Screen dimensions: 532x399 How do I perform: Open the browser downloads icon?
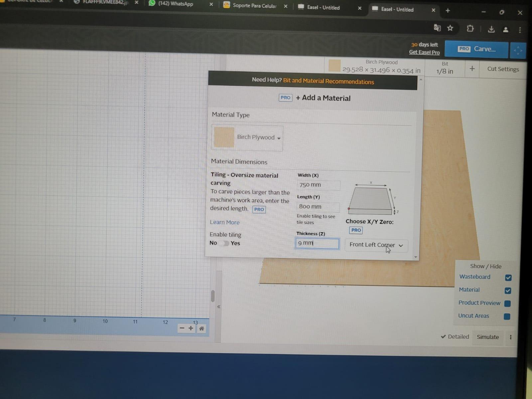(x=491, y=29)
